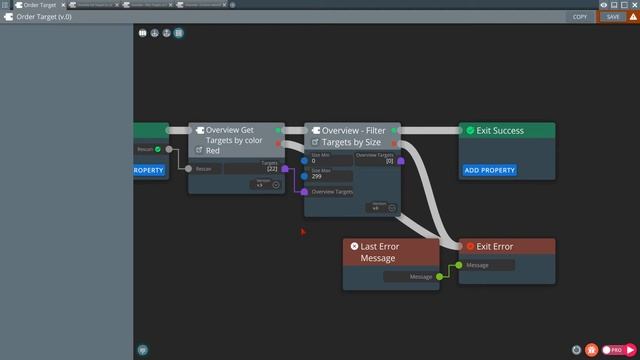
Task: Click the white grid layout icon in canvas toolbar
Action: point(142,33)
